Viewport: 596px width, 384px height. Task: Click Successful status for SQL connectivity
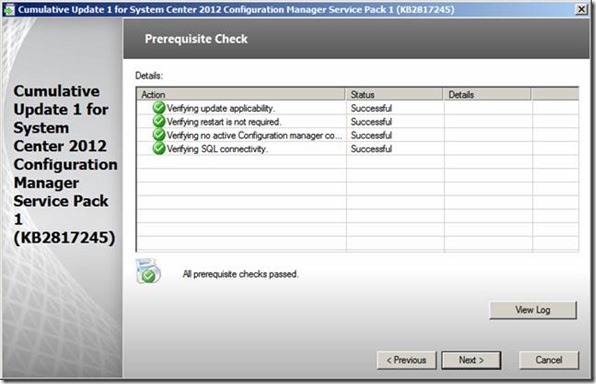(x=371, y=149)
